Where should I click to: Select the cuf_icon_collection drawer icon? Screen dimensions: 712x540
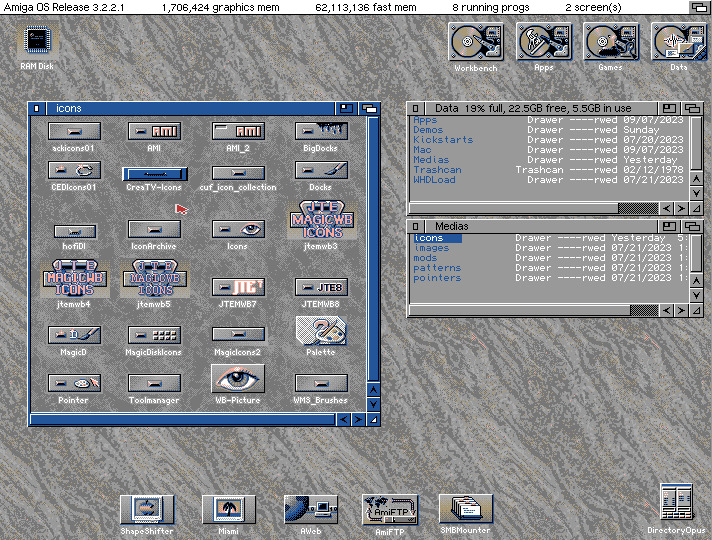pyautogui.click(x=238, y=173)
